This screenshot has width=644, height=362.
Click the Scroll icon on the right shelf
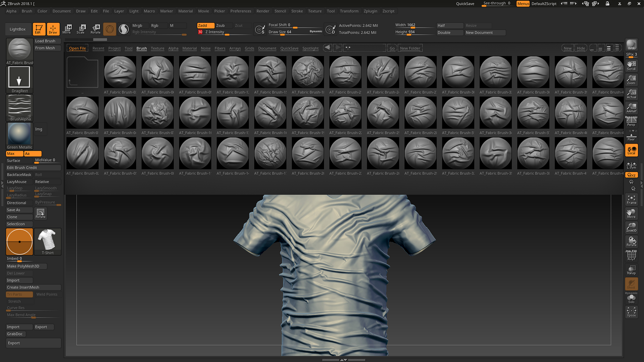(x=632, y=65)
